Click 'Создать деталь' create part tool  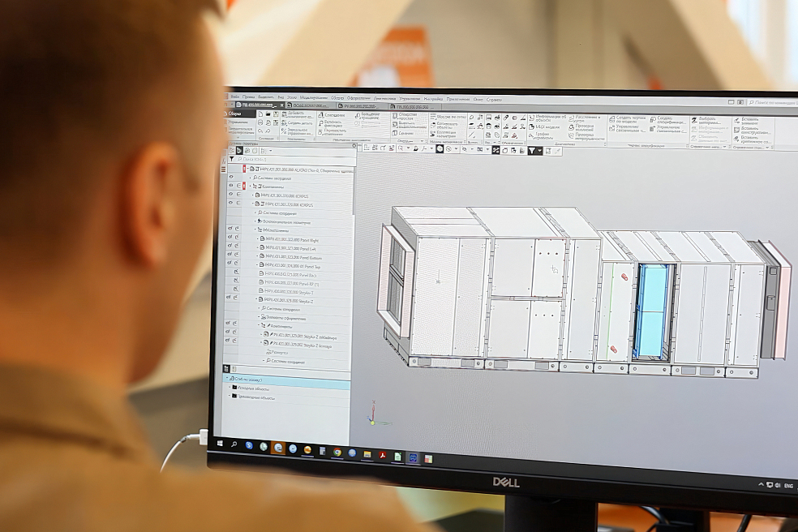(297, 123)
